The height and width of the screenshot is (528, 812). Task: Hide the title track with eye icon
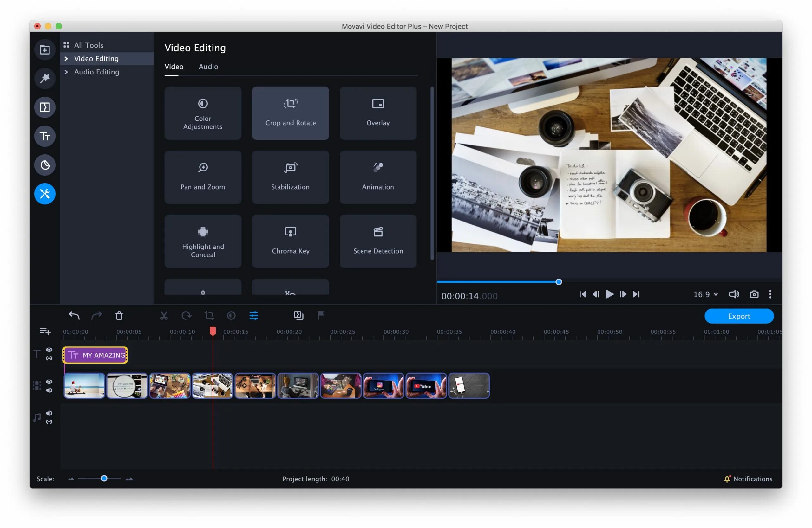49,350
